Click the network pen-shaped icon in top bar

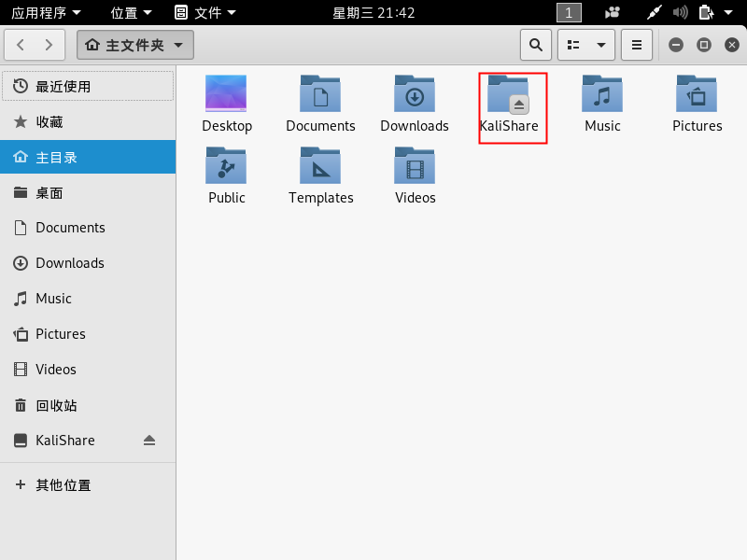pyautogui.click(x=655, y=12)
